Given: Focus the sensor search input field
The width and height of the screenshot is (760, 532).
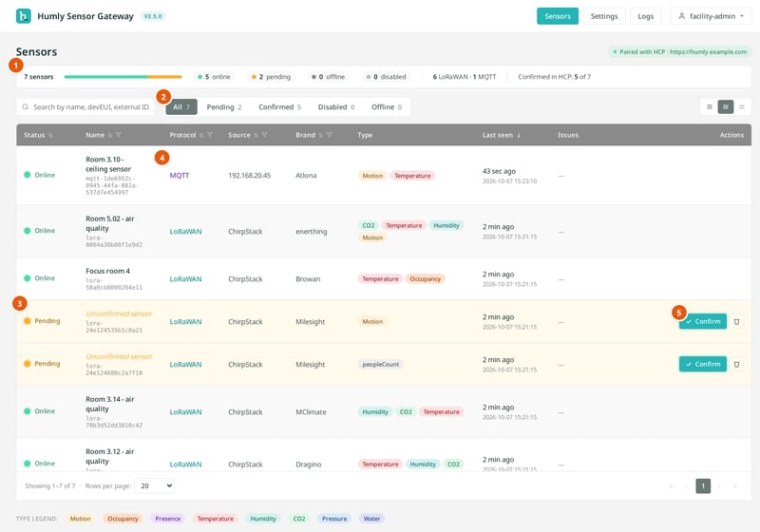Looking at the screenshot, I should (85, 107).
